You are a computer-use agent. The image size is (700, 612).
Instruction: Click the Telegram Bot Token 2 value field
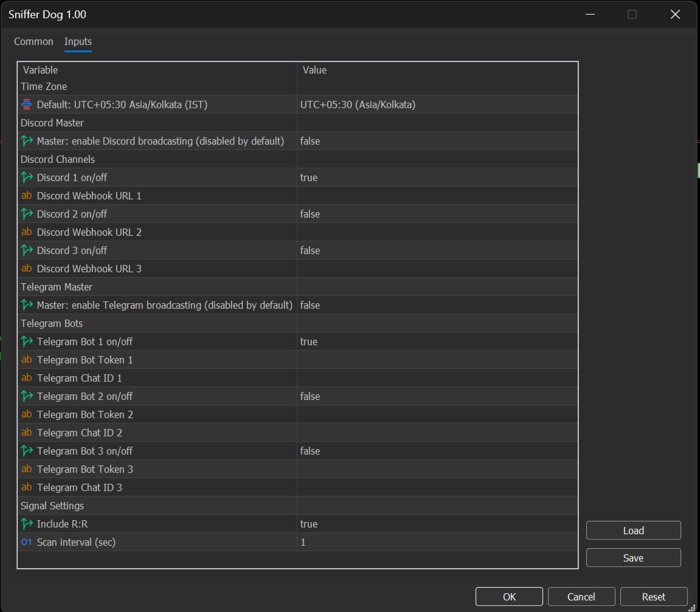tap(437, 414)
